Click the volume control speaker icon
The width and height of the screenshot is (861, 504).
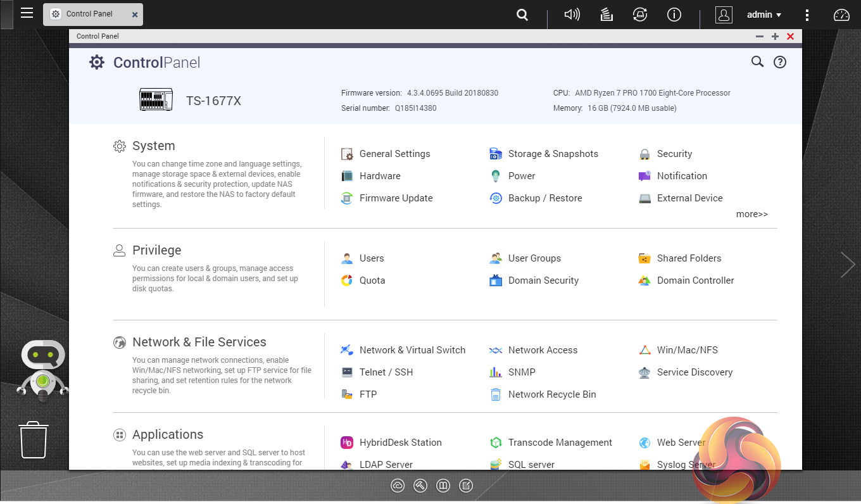[x=572, y=15]
